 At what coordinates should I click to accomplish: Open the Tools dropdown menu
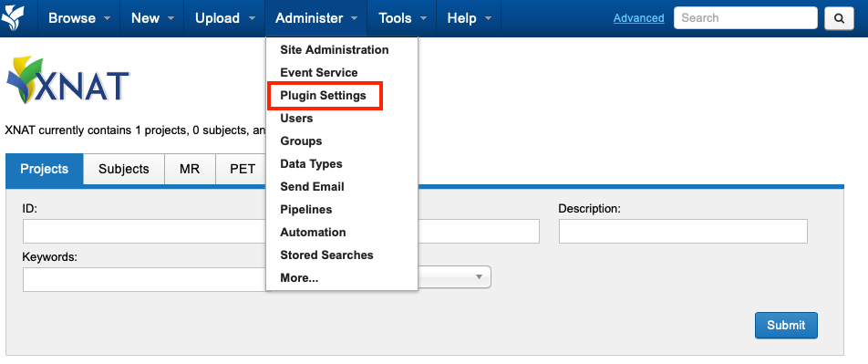[x=402, y=18]
